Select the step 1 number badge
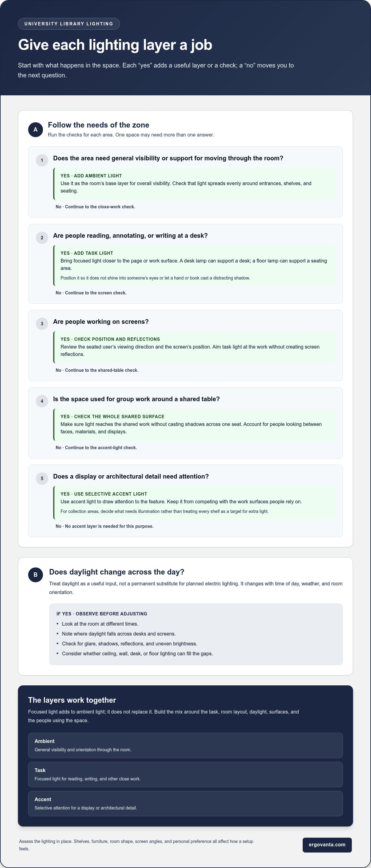The image size is (371, 868). [42, 160]
